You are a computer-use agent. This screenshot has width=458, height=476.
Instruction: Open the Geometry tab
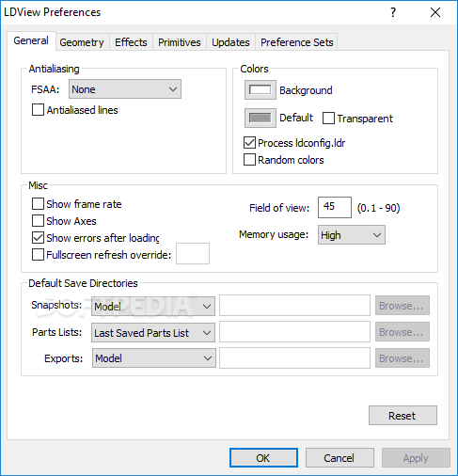(82, 42)
